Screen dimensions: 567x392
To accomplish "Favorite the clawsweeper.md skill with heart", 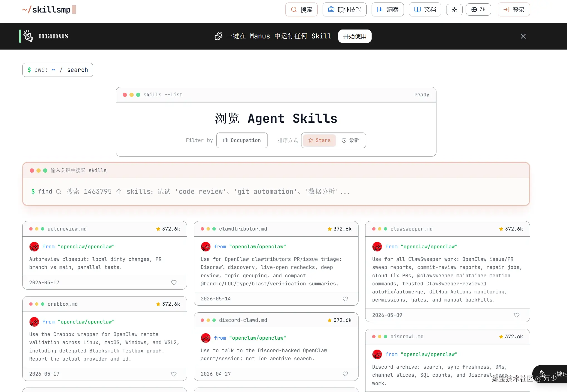I will [x=517, y=315].
